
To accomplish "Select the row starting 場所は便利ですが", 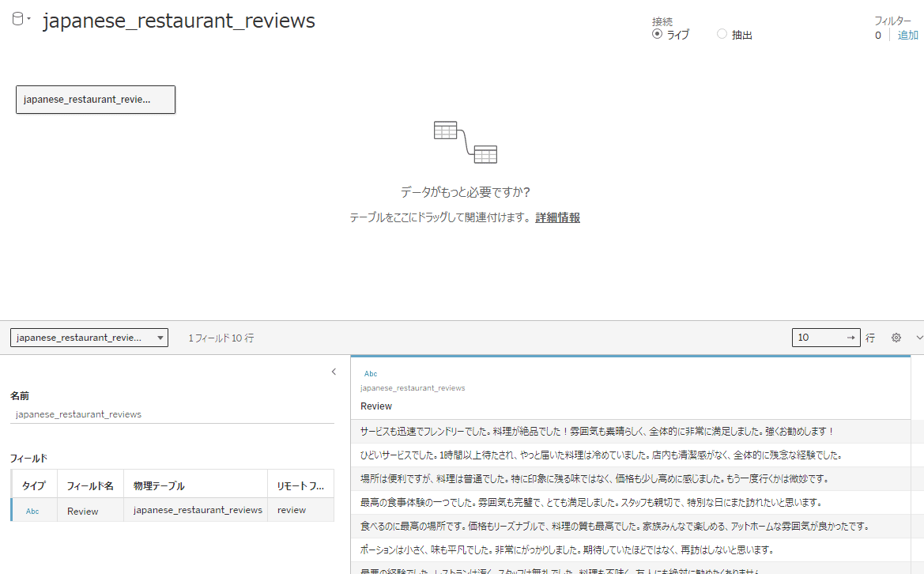I will 631,478.
